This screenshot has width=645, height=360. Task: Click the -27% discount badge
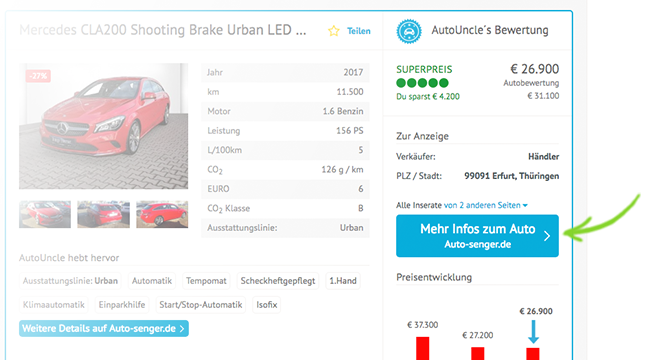[38, 76]
